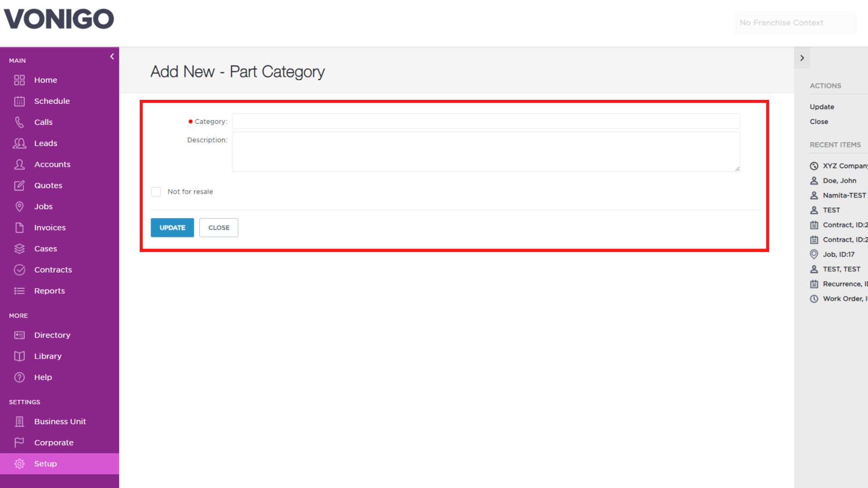This screenshot has height=488, width=868.
Task: Open the Schedule calendar icon
Action: [19, 101]
